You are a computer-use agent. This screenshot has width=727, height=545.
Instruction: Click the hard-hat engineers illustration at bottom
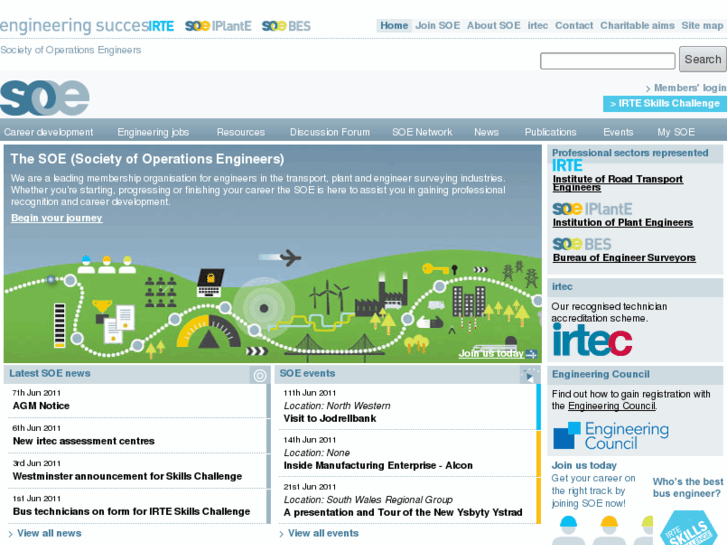[x=602, y=530]
